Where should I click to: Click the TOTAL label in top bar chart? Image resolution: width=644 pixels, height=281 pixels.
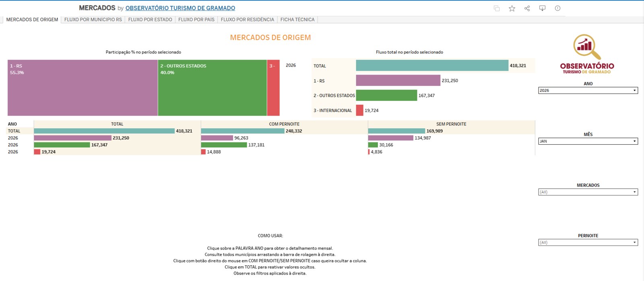click(x=320, y=66)
